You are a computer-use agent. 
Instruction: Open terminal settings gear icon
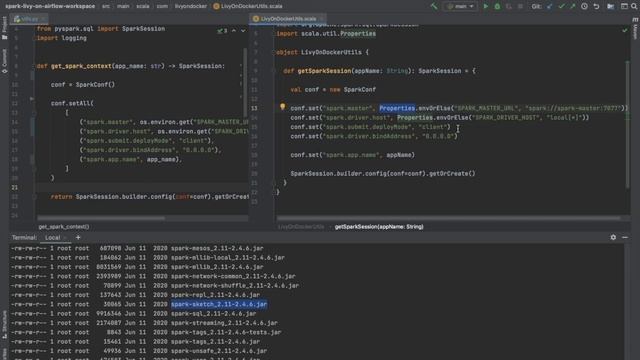point(613,237)
